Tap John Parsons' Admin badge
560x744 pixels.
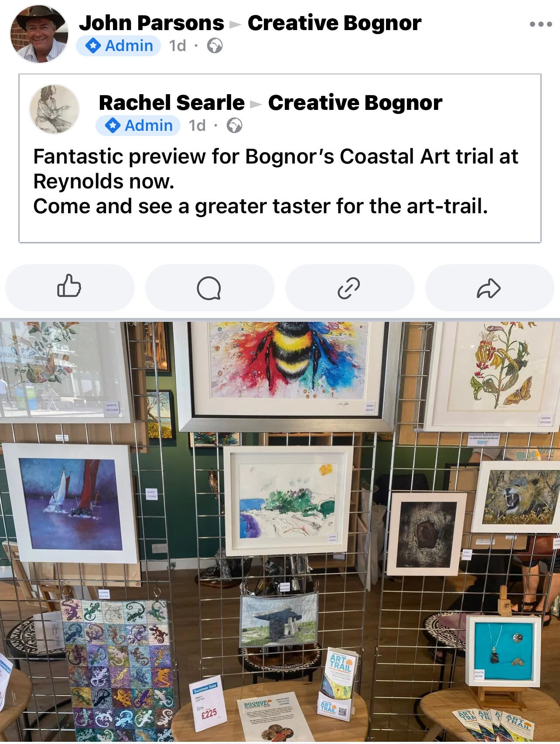[x=119, y=46]
